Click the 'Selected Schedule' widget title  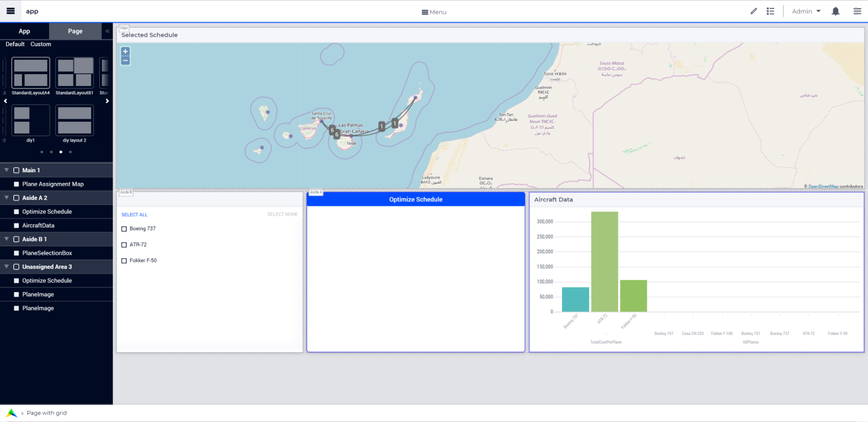149,35
